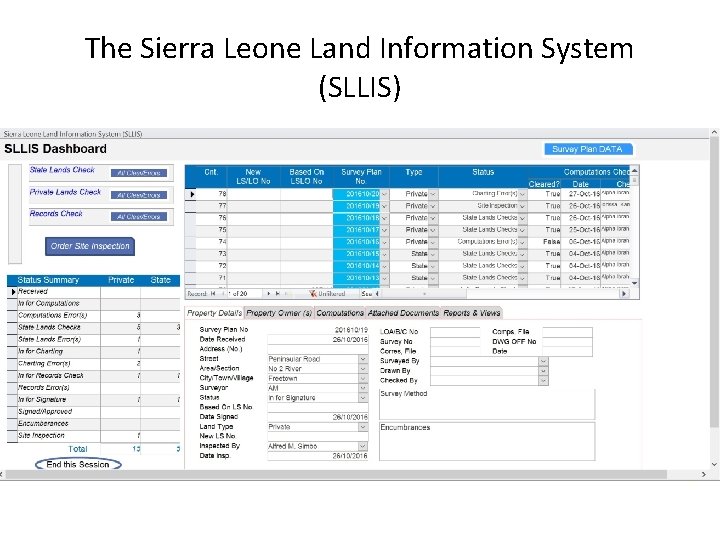
Task: Open the Attached Documents tab
Action: tap(403, 313)
